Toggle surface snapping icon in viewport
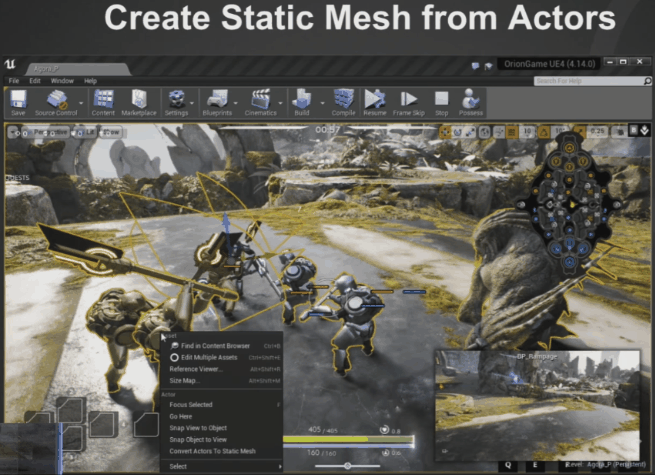Viewport: 655px width, 475px height. 499,132
